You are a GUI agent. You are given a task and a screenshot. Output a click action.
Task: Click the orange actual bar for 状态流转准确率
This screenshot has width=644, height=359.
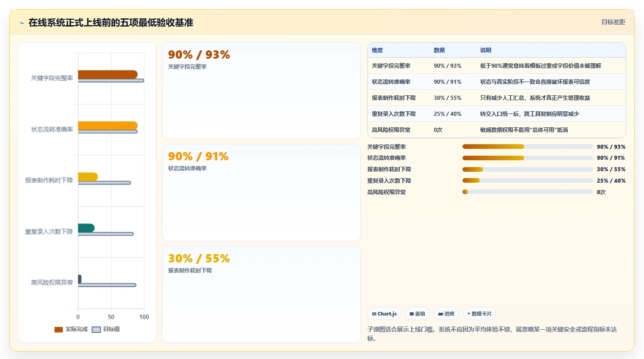pos(107,125)
